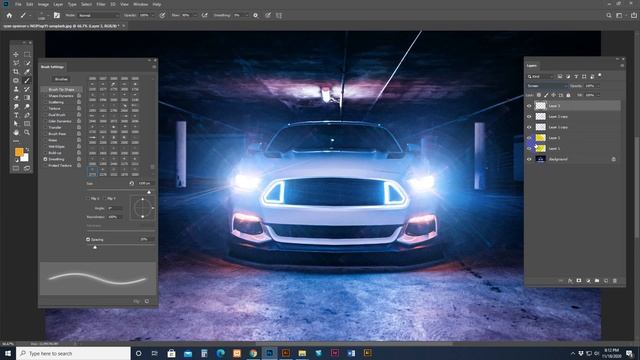640x360 pixels.
Task: Set foreground color orange swatch
Action: point(19,152)
